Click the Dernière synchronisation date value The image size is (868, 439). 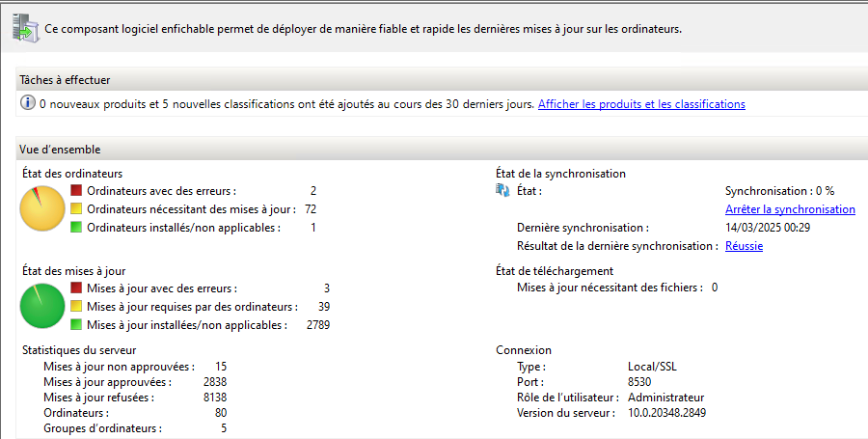[766, 228]
